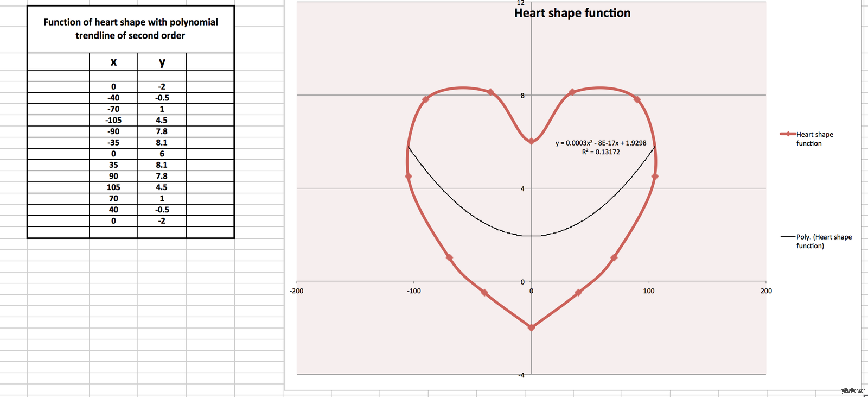Click data marker at point (-70, 1)
This screenshot has width=868, height=397.
pos(449,258)
